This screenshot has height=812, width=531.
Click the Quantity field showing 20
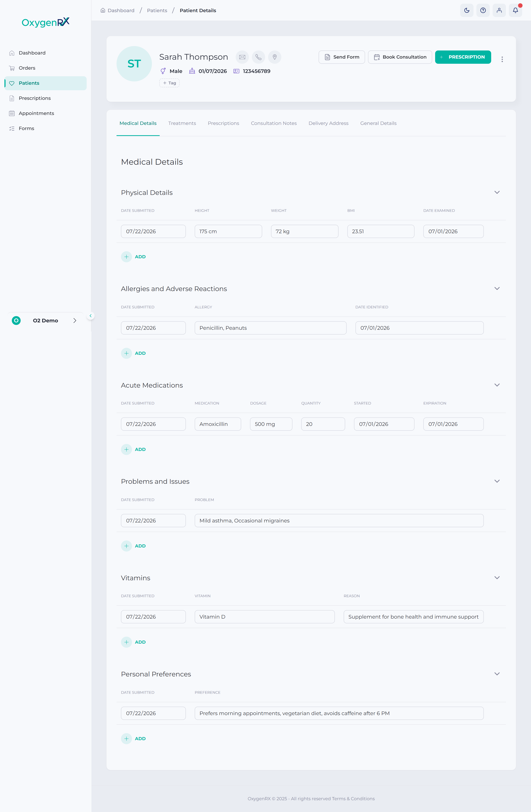click(323, 424)
